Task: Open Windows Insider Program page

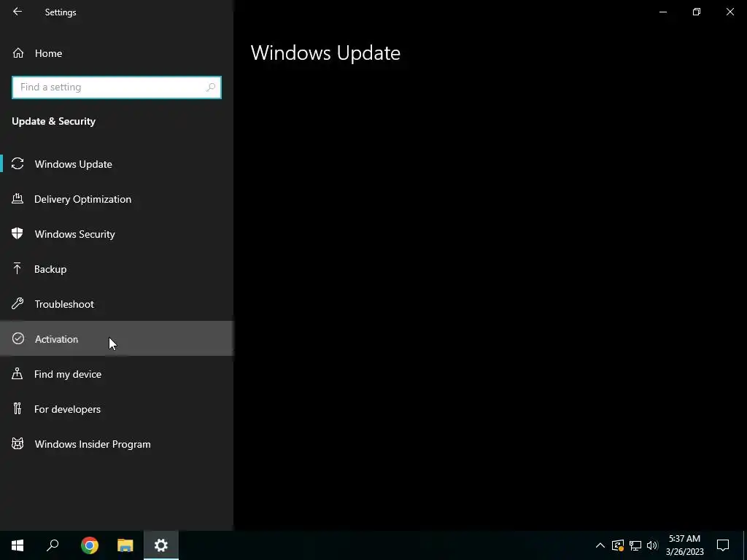Action: point(117,444)
